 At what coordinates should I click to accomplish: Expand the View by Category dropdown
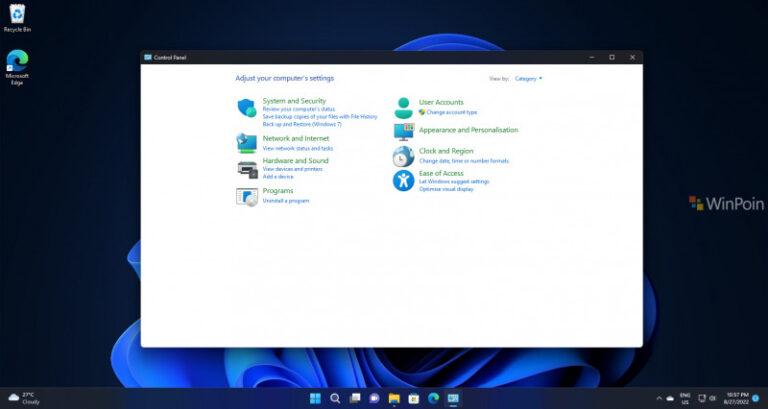pyautogui.click(x=528, y=78)
